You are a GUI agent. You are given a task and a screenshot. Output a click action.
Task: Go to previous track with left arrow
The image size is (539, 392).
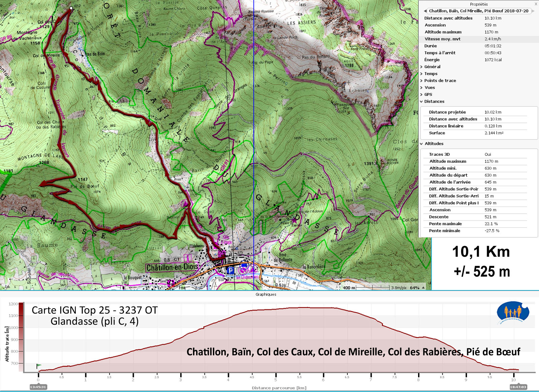click(x=425, y=11)
